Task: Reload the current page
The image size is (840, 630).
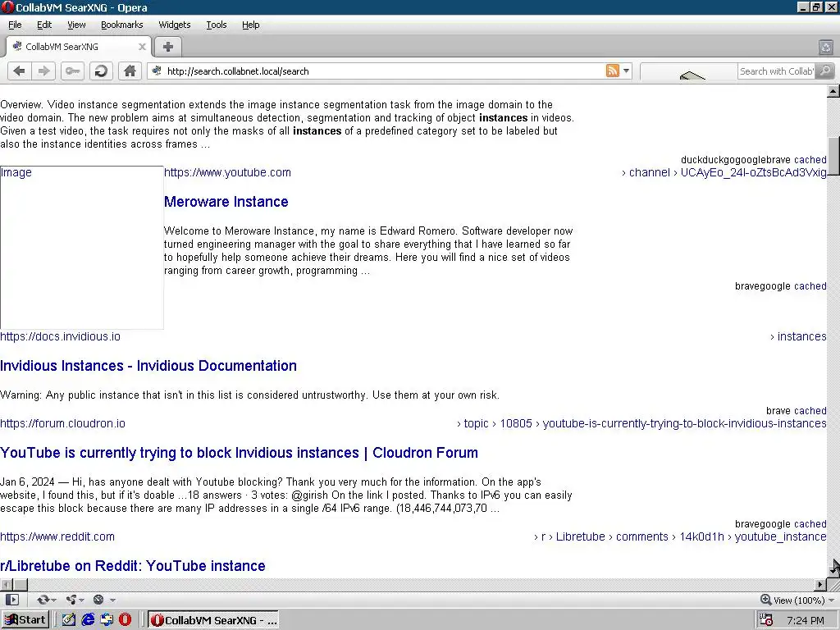Action: [x=101, y=71]
